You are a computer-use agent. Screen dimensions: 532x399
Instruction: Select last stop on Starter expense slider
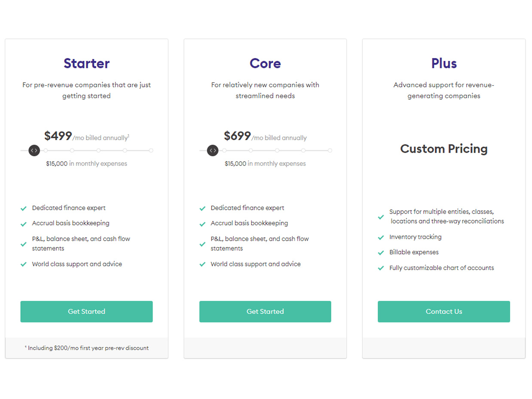(151, 150)
